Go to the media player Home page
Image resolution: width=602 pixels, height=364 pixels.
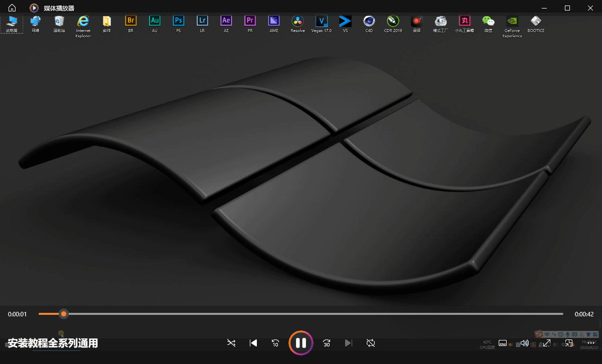click(x=12, y=8)
